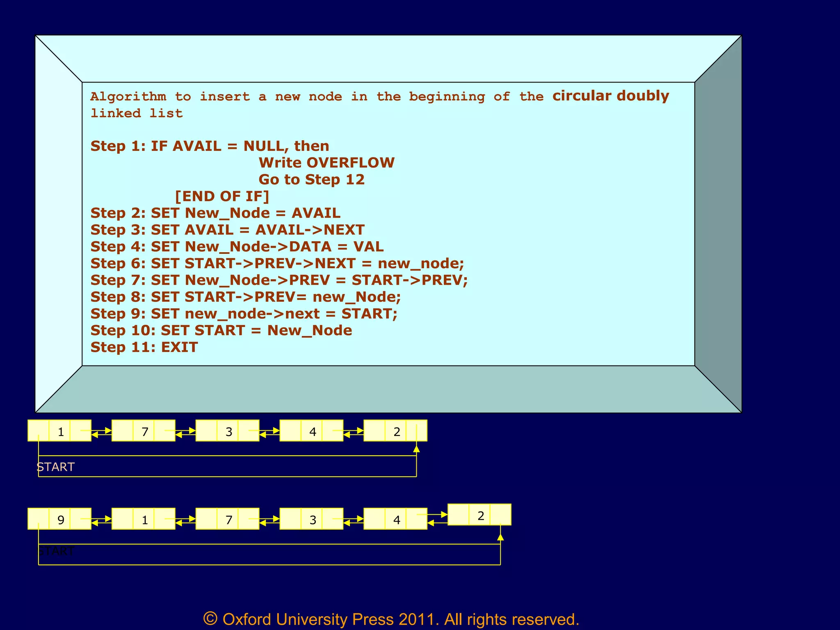Click the second-row node with value 7
Screen dimensions: 840x630
coord(228,519)
